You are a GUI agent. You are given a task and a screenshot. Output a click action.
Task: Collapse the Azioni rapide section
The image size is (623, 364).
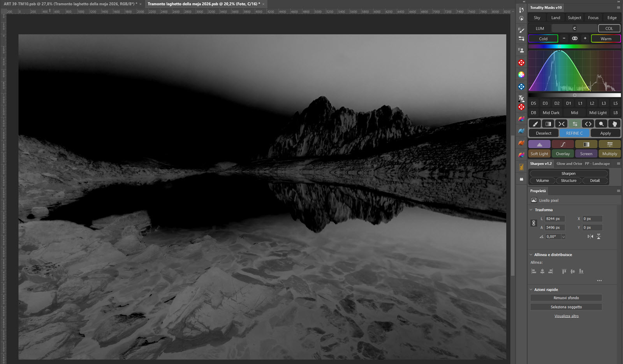click(x=531, y=290)
